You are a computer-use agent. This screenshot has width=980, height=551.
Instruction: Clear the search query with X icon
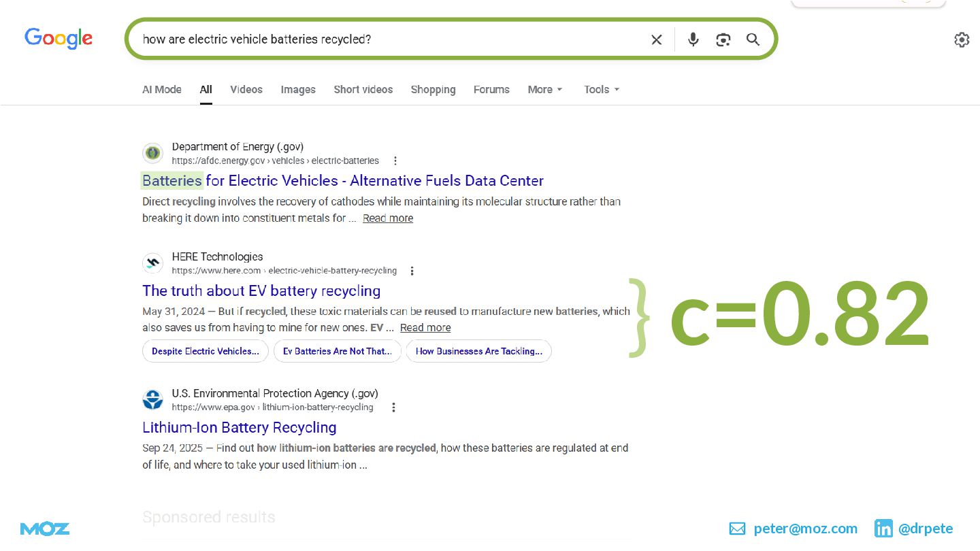pyautogui.click(x=656, y=39)
